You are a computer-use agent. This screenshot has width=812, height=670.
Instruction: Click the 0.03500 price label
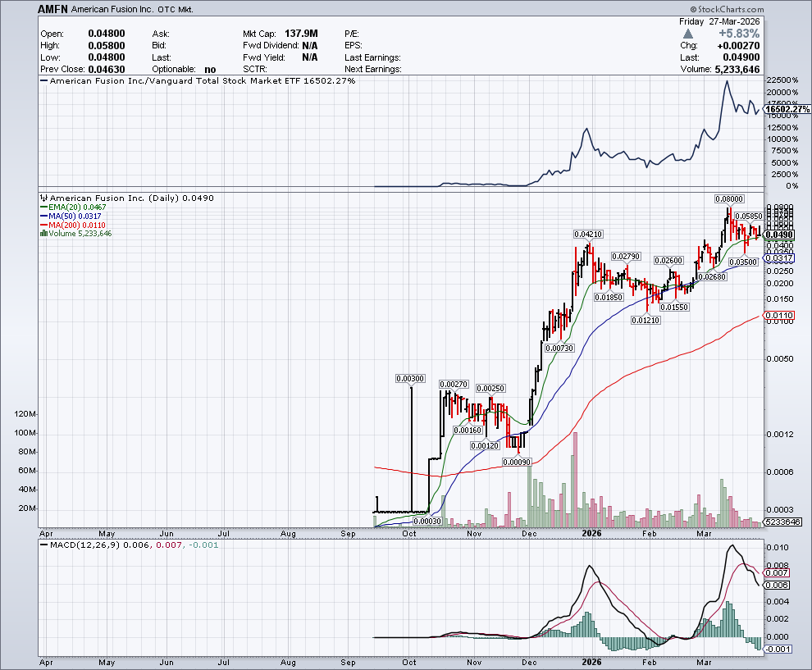point(744,262)
